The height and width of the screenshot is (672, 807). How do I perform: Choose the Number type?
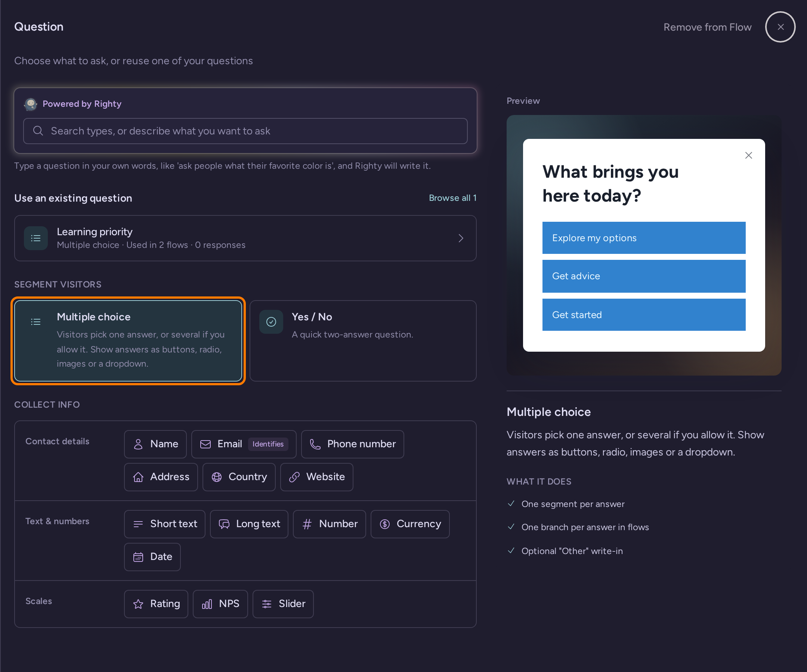tap(329, 524)
